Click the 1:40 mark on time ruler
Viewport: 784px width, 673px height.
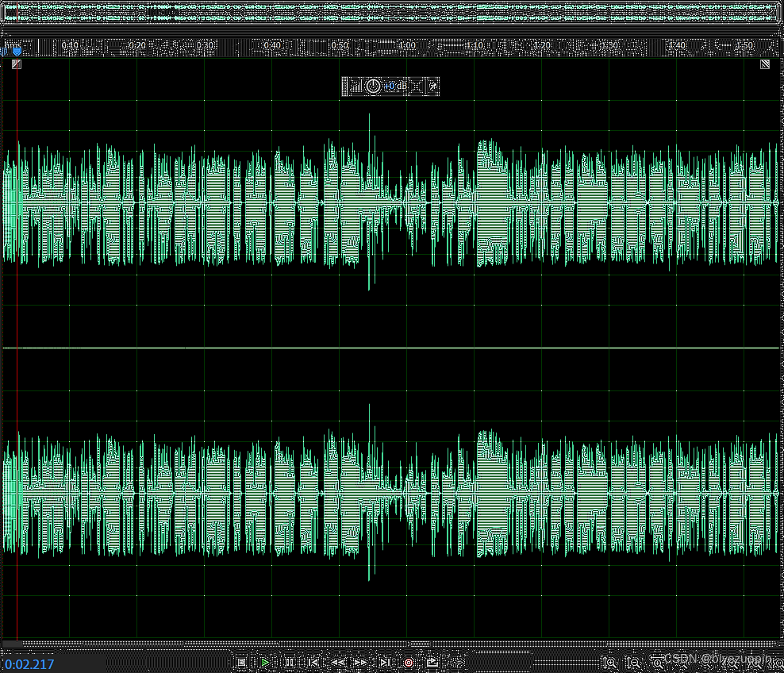click(x=677, y=45)
